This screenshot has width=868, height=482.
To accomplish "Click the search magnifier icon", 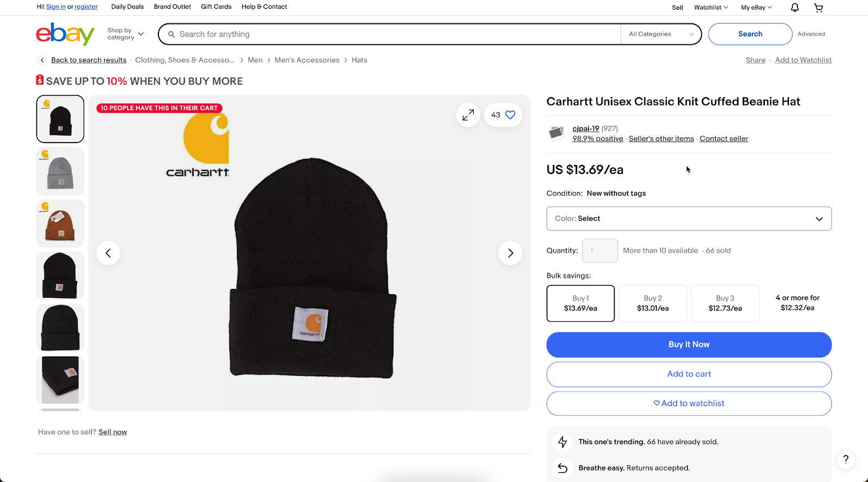I will [171, 34].
